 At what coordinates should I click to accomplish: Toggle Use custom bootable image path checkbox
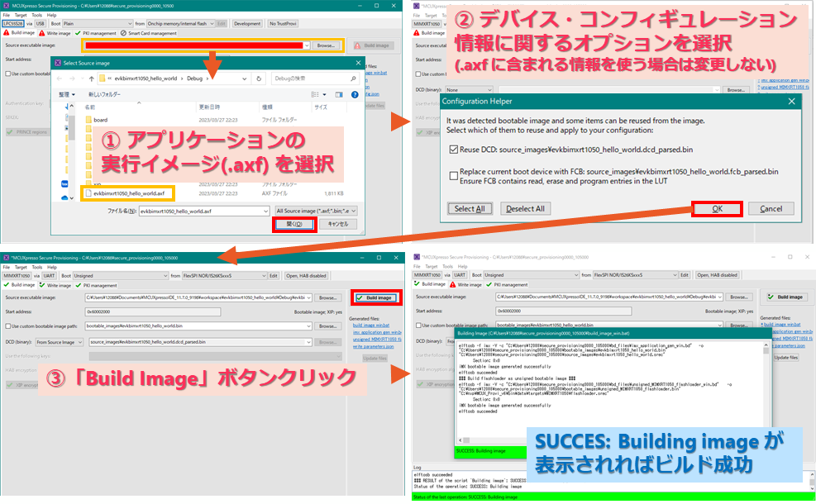[x=7, y=326]
